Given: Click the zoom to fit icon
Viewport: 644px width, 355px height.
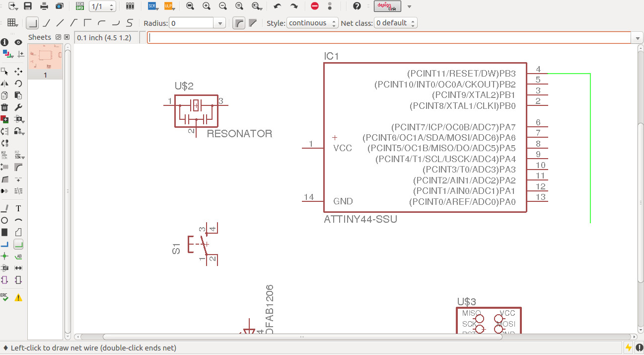Looking at the screenshot, I should click(x=190, y=6).
